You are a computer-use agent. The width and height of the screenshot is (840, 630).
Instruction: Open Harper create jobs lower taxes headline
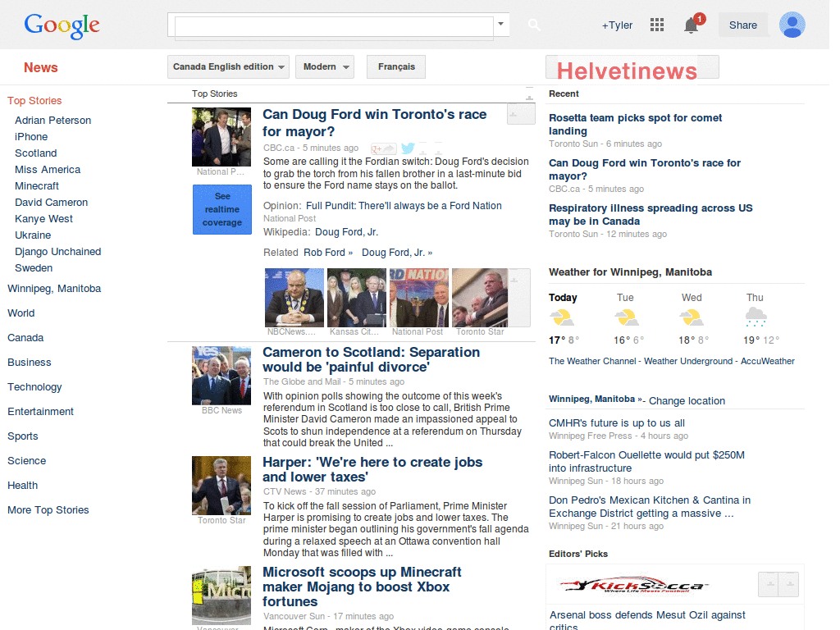[x=372, y=469]
